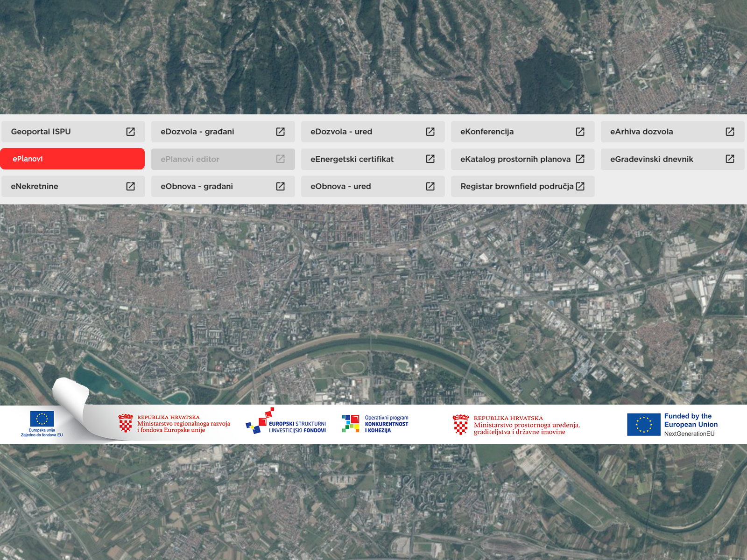Click the eGrađevinski dnevnik external-link icon
747x560 pixels.
[x=729, y=159]
